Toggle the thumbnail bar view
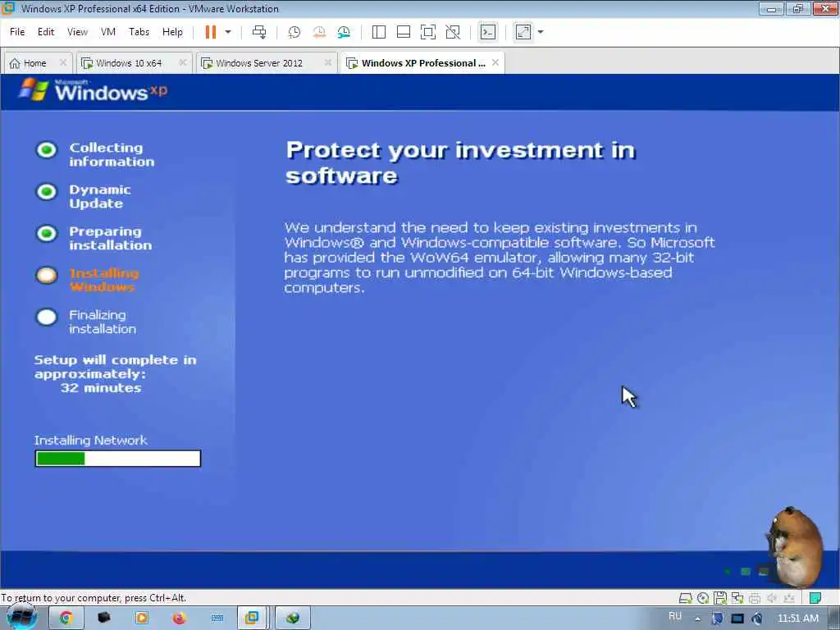This screenshot has width=840, height=630. click(404, 32)
